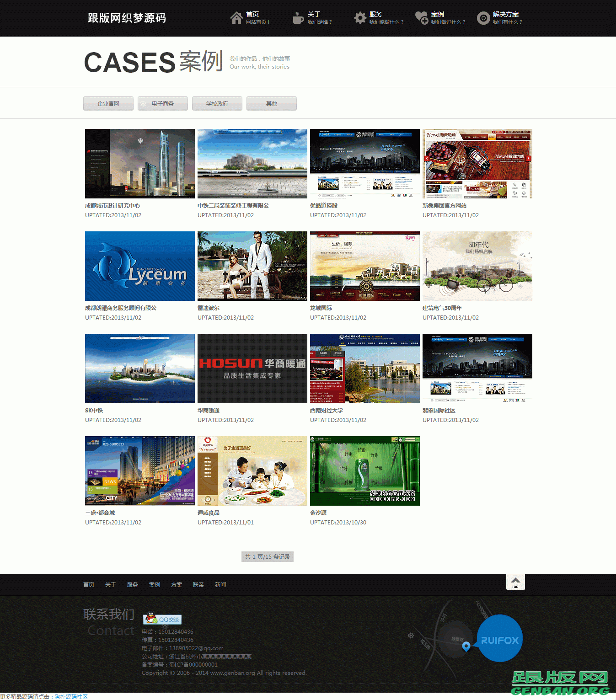Open 新闻 from the footer menu
The height and width of the screenshot is (700, 616).
220,584
